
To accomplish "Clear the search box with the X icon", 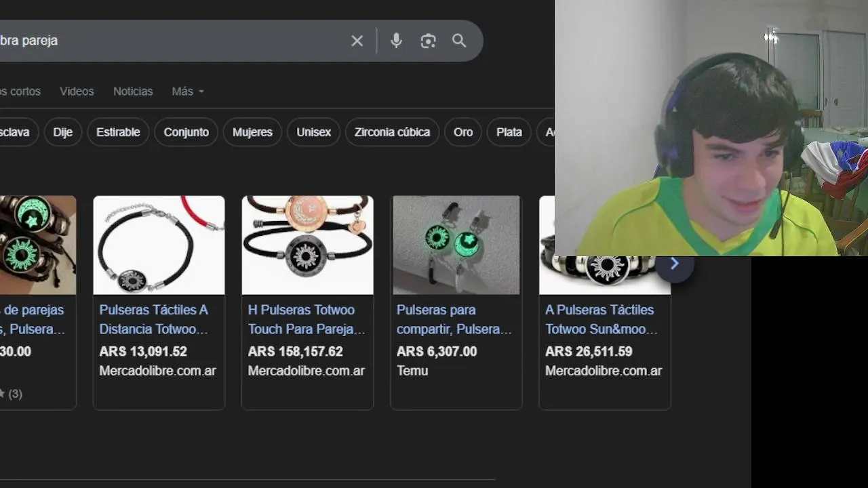I will click(x=357, y=41).
